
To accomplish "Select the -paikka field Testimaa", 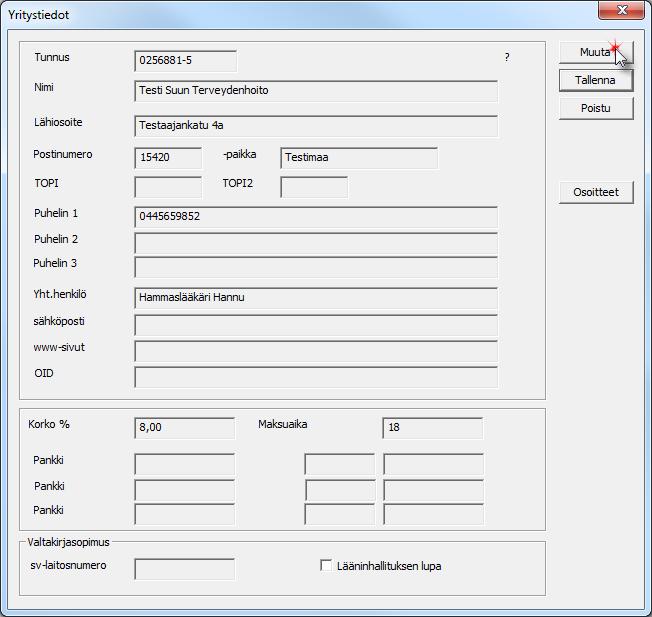I will 359,158.
